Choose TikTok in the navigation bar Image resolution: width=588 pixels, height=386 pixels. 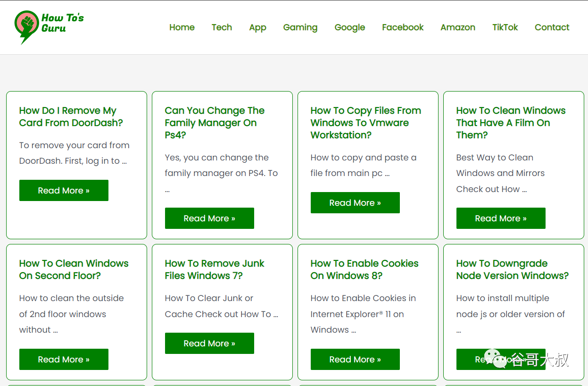pyautogui.click(x=505, y=27)
